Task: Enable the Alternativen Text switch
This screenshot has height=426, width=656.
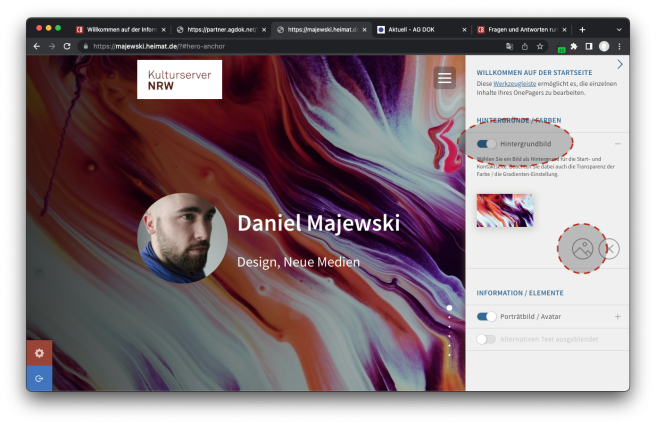Action: tap(486, 339)
